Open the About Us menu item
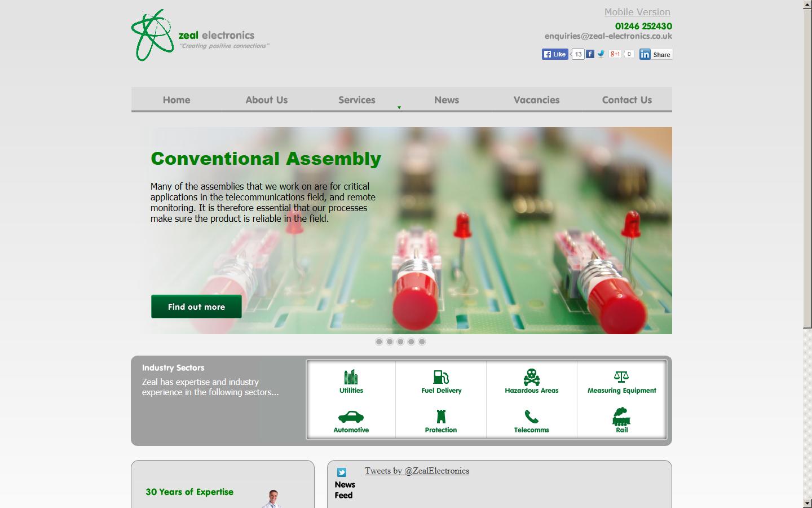This screenshot has width=812, height=508. 267,100
